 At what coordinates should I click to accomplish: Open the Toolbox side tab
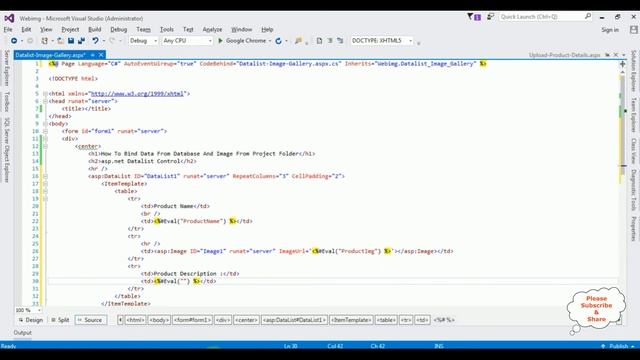coord(7,102)
